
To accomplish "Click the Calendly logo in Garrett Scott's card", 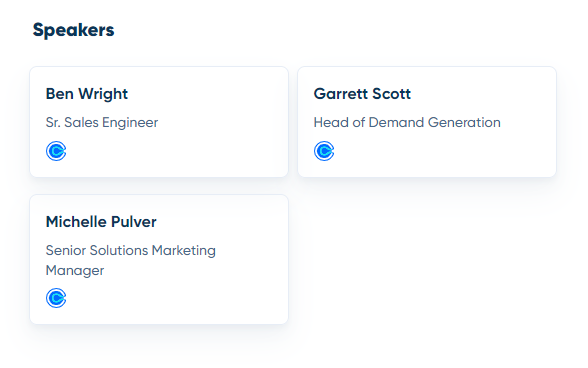I will point(324,151).
